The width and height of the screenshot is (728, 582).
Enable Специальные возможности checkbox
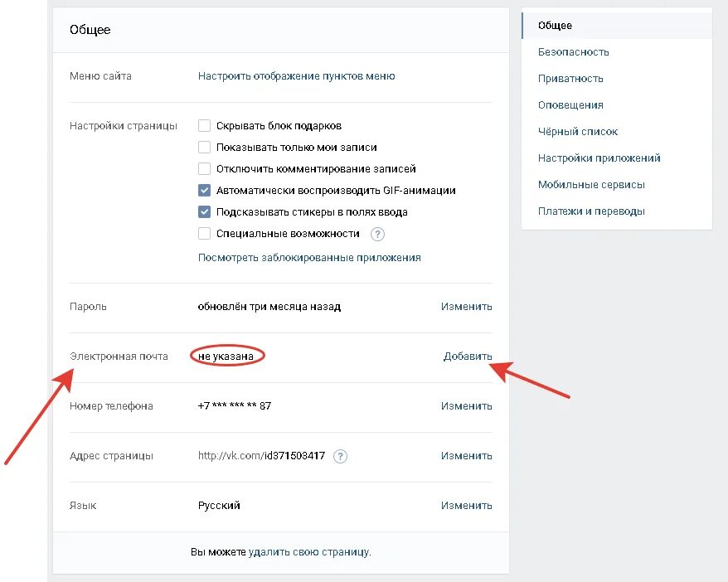pyautogui.click(x=204, y=234)
